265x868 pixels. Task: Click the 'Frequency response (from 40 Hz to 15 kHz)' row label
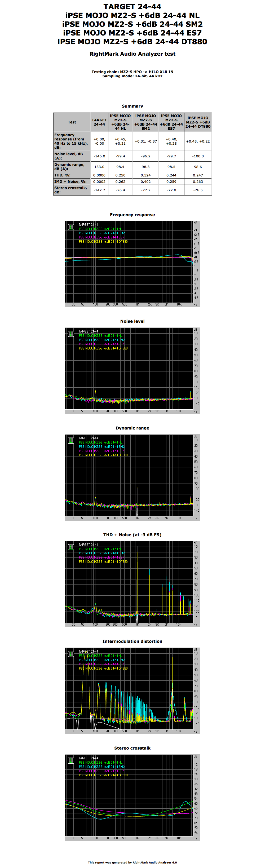tap(72, 141)
